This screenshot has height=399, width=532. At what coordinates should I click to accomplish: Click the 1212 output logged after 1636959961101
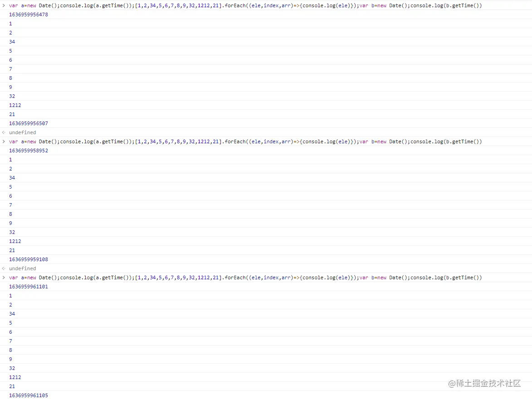[15, 377]
